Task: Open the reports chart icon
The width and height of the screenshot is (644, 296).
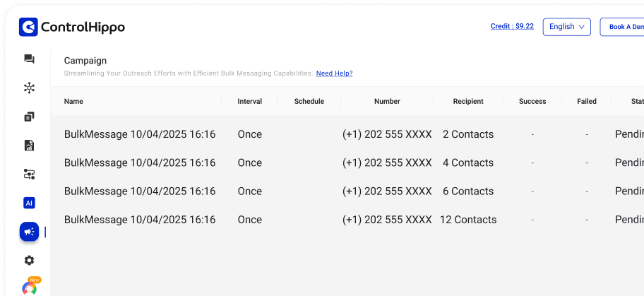Action: pyautogui.click(x=29, y=146)
